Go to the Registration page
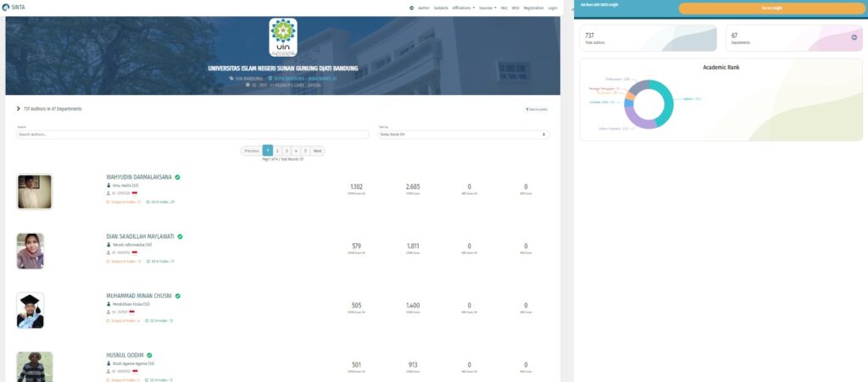Viewport: 868px width, 382px height. coord(533,8)
